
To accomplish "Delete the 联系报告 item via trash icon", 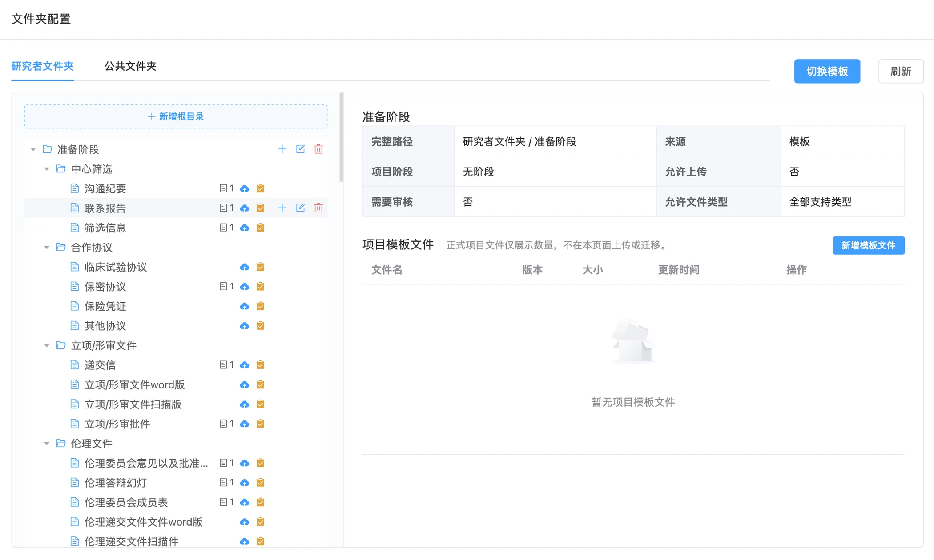I will [x=318, y=208].
